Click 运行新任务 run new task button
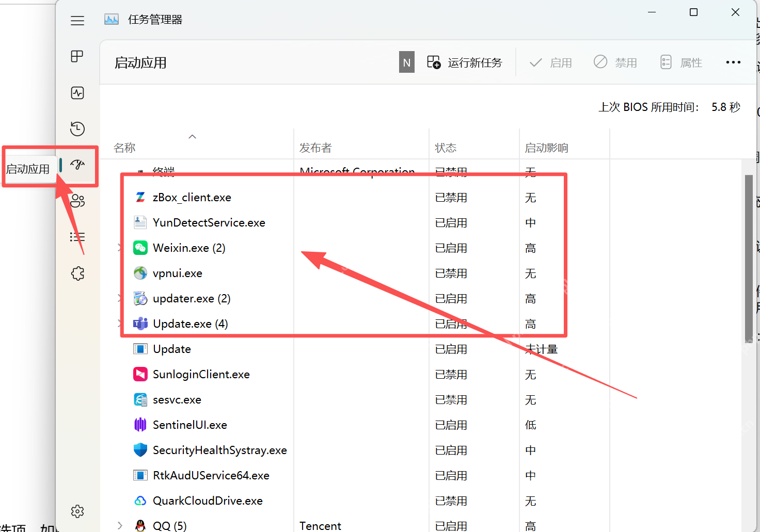760x532 pixels. [464, 62]
